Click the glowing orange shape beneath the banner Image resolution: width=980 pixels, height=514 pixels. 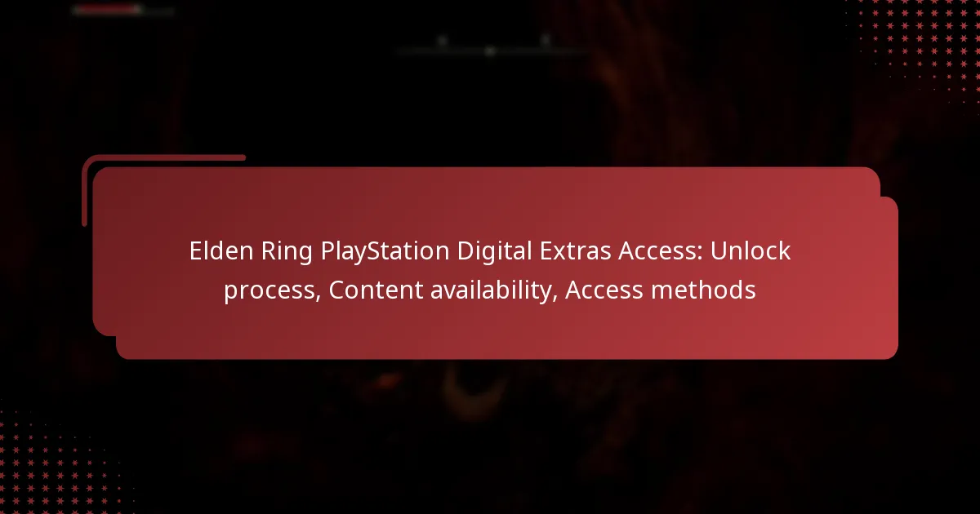(x=474, y=388)
